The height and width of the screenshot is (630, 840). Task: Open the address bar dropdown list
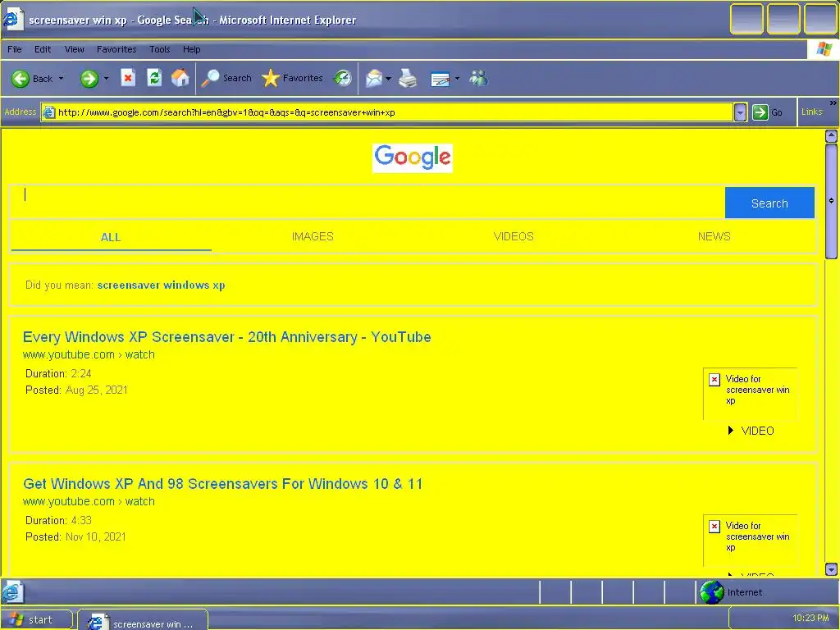click(x=740, y=112)
